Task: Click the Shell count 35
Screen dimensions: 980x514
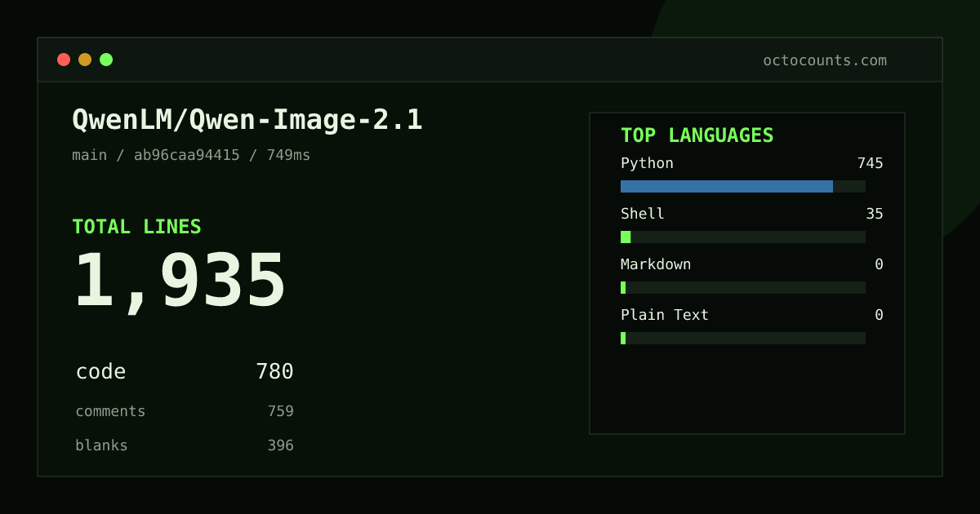Action: [875, 214]
